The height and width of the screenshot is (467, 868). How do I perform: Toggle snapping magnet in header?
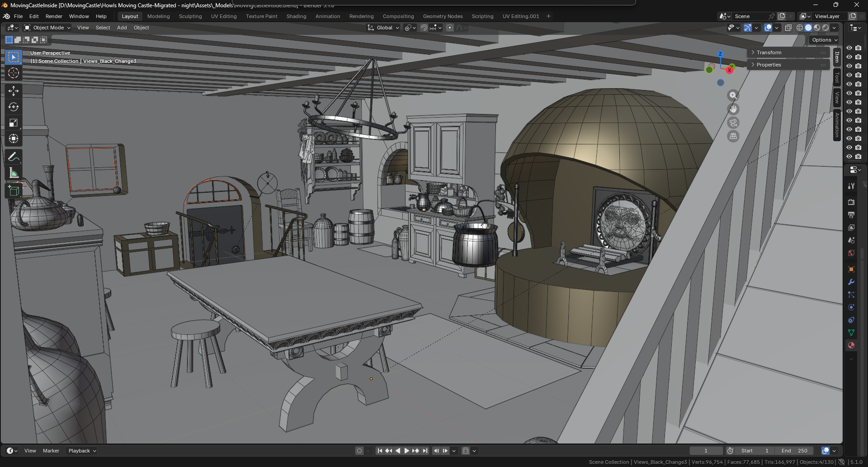point(424,28)
